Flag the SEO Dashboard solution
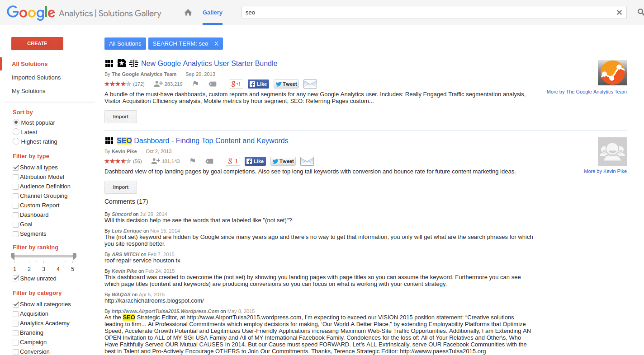Image resolution: width=644 pixels, height=355 pixels. pos(192,161)
